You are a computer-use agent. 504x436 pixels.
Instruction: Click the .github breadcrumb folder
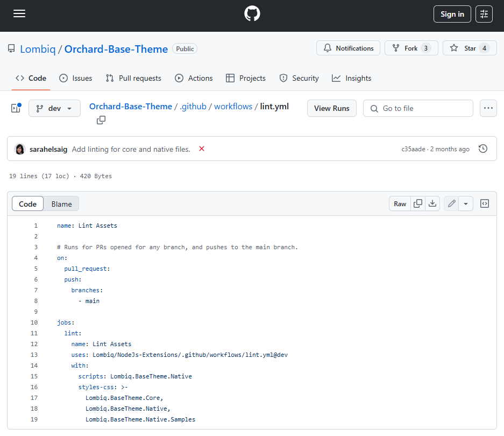tap(193, 107)
